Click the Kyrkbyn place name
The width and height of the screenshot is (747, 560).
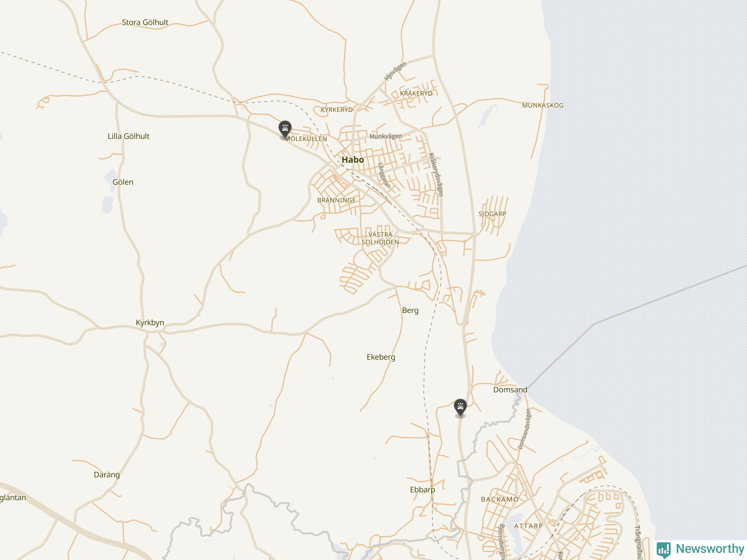(x=150, y=322)
